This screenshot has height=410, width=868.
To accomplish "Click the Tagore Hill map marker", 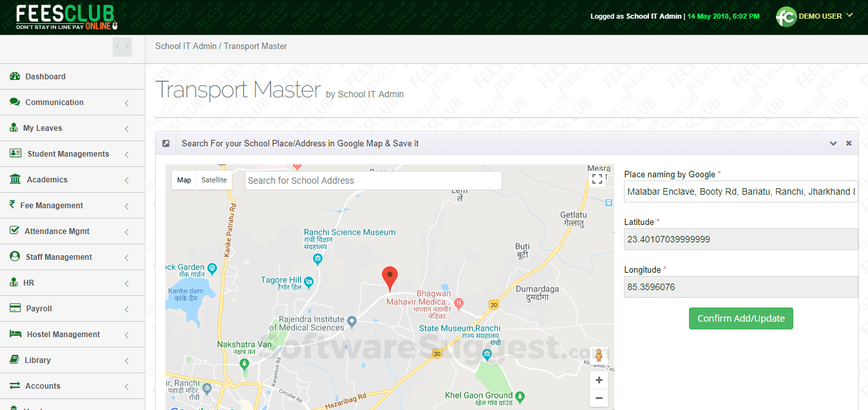I will tap(308, 281).
